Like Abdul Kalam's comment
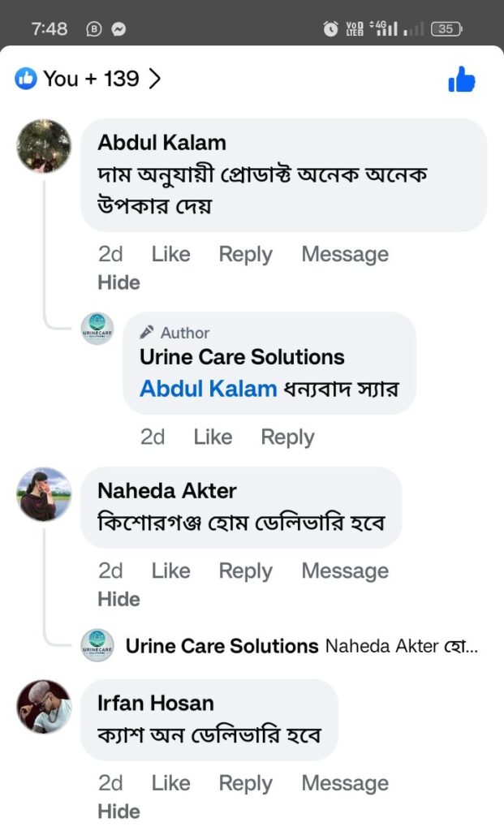This screenshot has height=831, width=504. pos(170,254)
